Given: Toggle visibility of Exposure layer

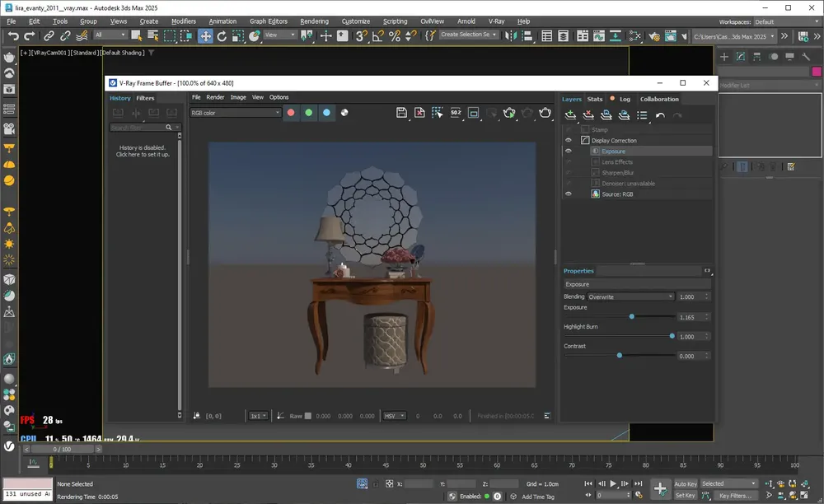Looking at the screenshot, I should coord(568,151).
